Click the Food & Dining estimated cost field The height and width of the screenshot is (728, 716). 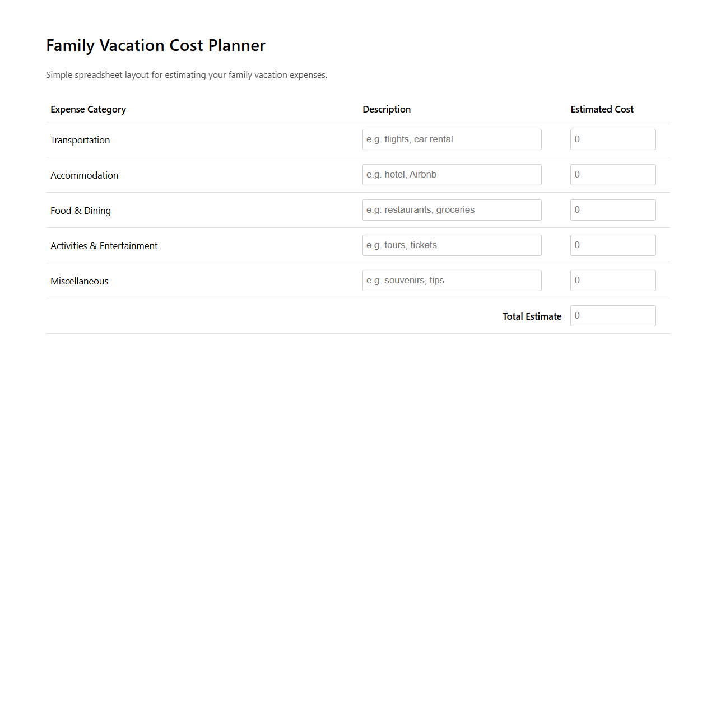point(612,209)
